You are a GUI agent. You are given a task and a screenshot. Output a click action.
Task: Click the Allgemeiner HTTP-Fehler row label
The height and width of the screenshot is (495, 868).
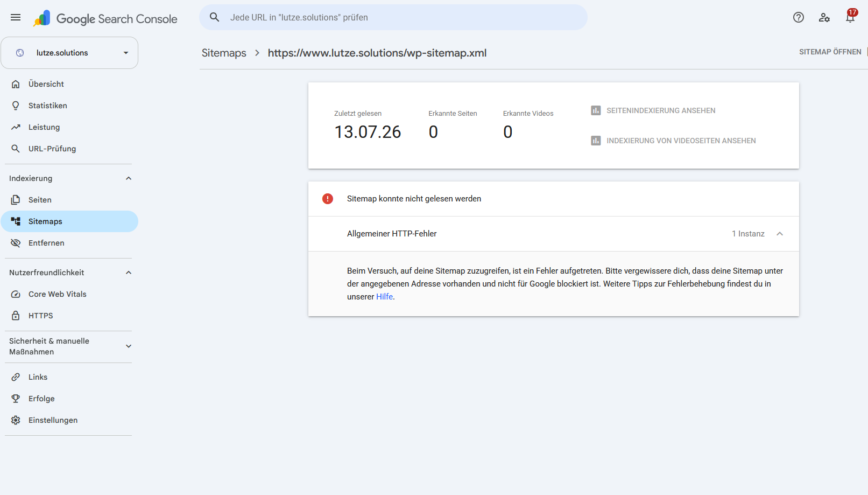[x=392, y=234]
